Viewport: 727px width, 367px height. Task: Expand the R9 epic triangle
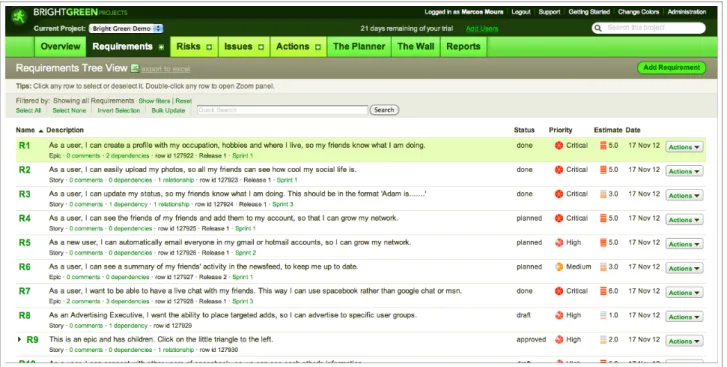[x=19, y=339]
